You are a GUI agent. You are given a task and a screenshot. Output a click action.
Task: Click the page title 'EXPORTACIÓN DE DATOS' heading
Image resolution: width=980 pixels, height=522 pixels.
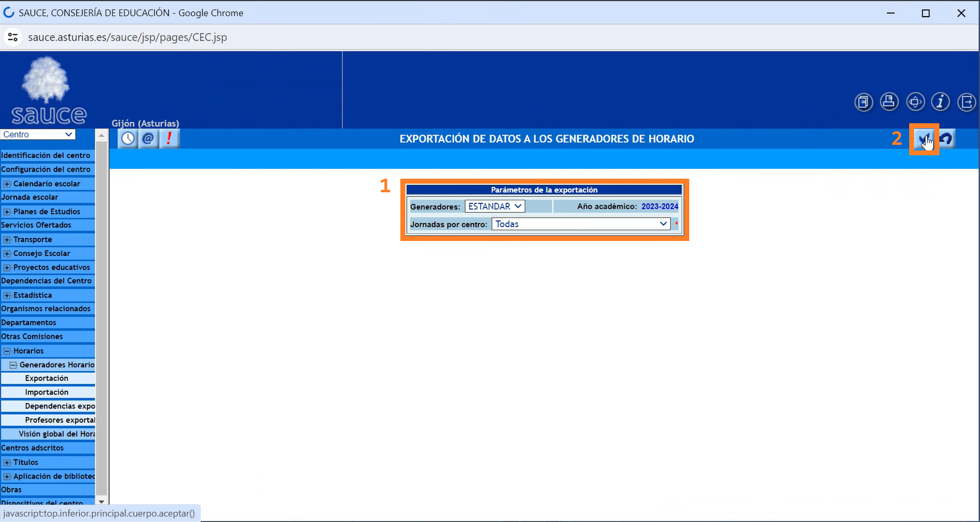547,139
